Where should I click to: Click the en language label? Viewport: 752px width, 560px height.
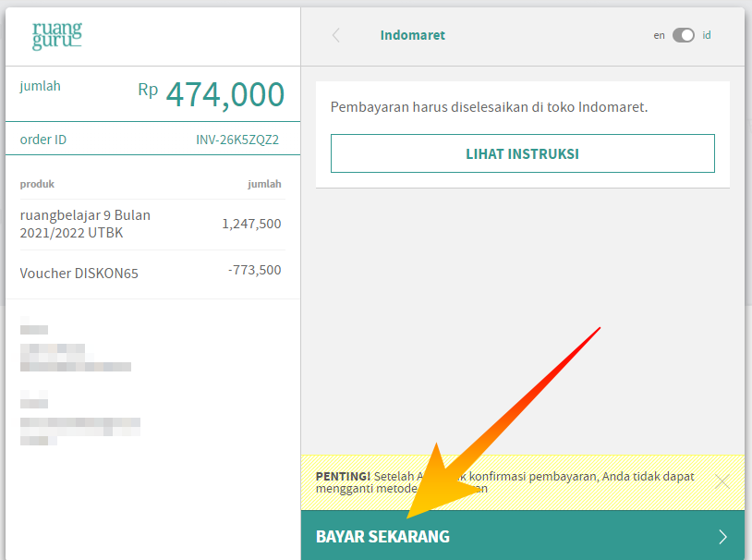pos(660,33)
